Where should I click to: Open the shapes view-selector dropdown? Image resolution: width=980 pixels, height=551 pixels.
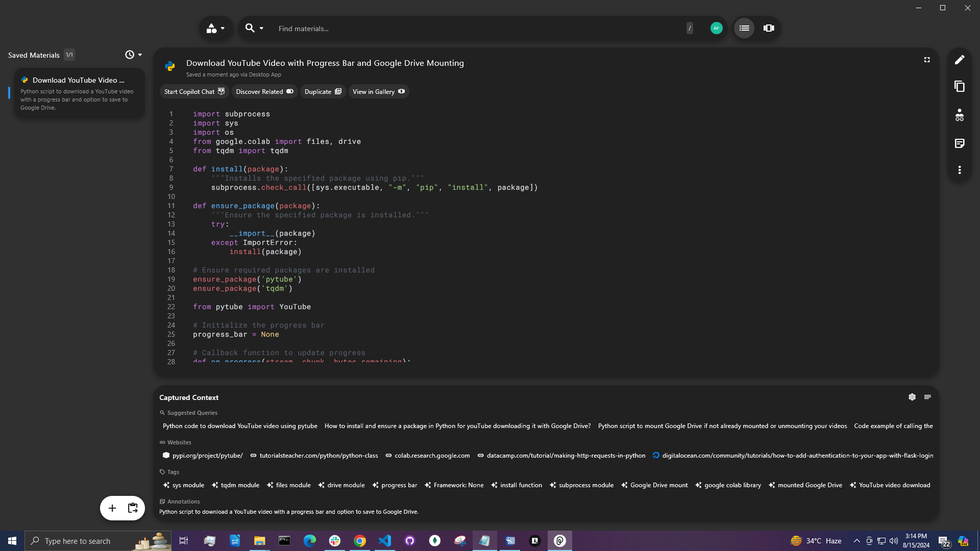point(215,29)
